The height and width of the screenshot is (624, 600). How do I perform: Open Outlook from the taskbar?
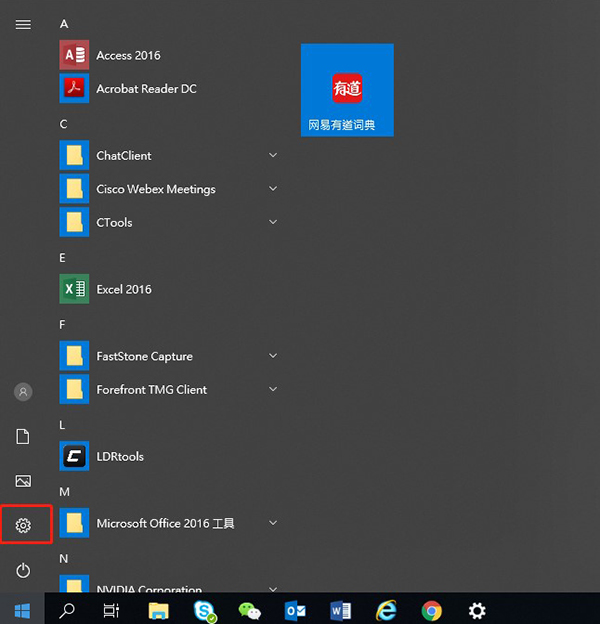[x=295, y=610]
